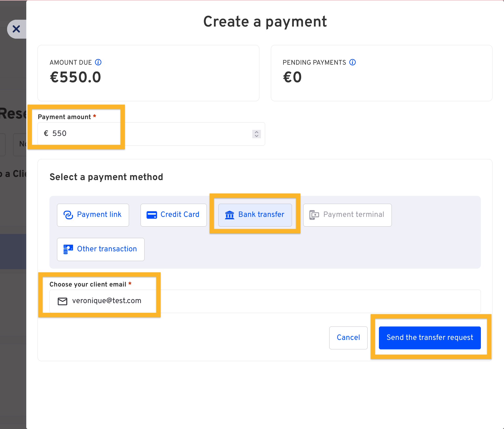Click the Credit Card icon
This screenshot has width=504, height=429.
[x=152, y=215]
